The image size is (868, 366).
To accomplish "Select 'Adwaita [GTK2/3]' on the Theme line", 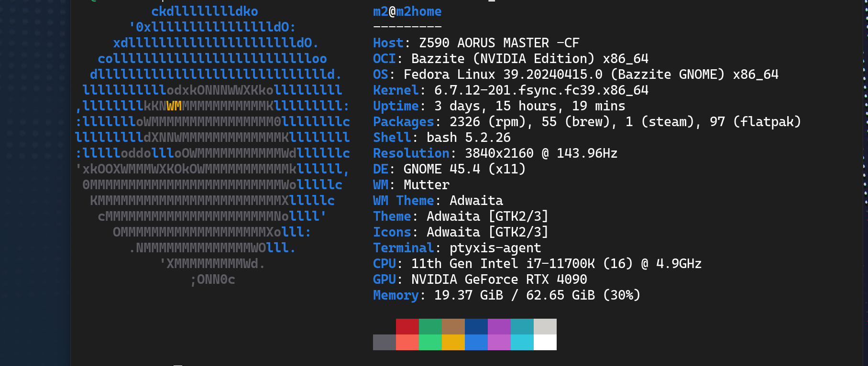I will pos(488,216).
